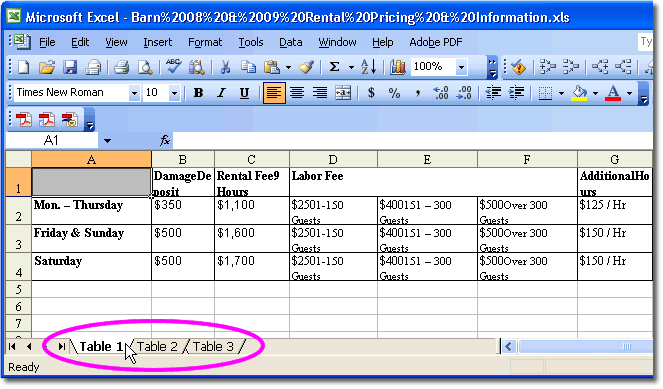Select the Cut scissors icon
The height and width of the screenshot is (389, 663).
point(225,67)
